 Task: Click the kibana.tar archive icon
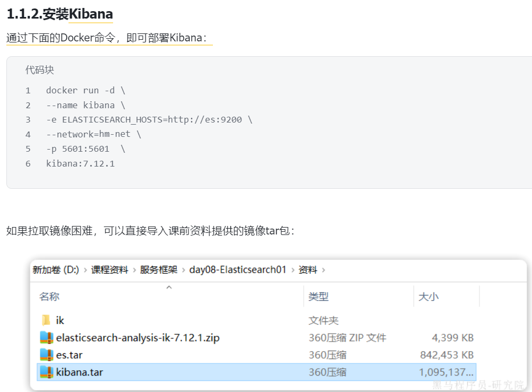point(47,372)
